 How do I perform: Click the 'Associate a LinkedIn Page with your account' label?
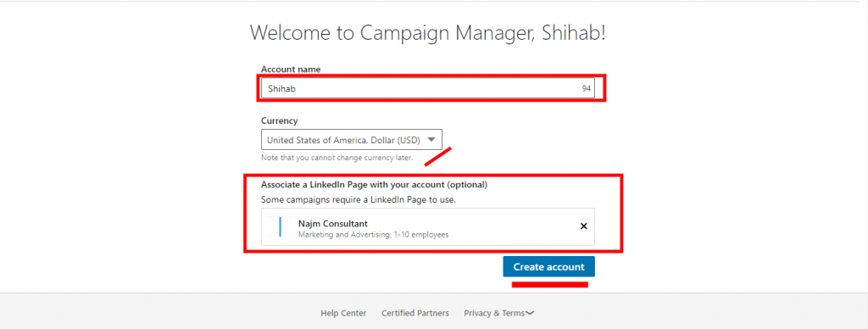tap(374, 185)
